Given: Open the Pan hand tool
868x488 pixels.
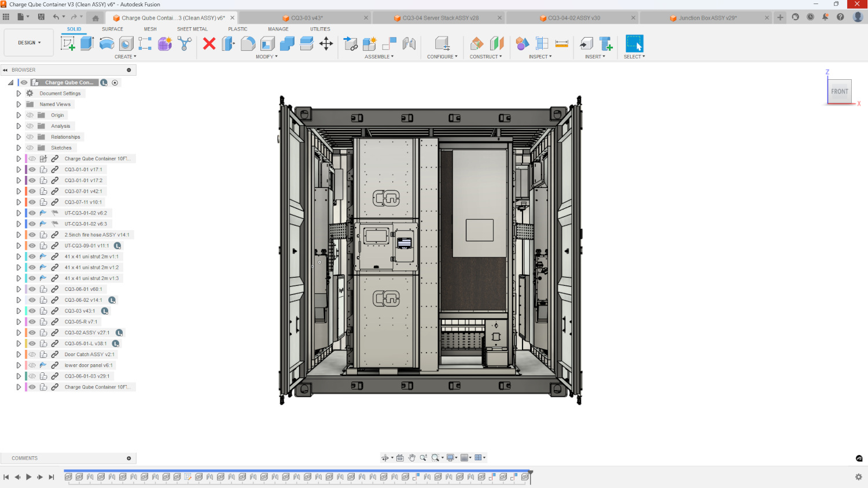Looking at the screenshot, I should pyautogui.click(x=411, y=458).
